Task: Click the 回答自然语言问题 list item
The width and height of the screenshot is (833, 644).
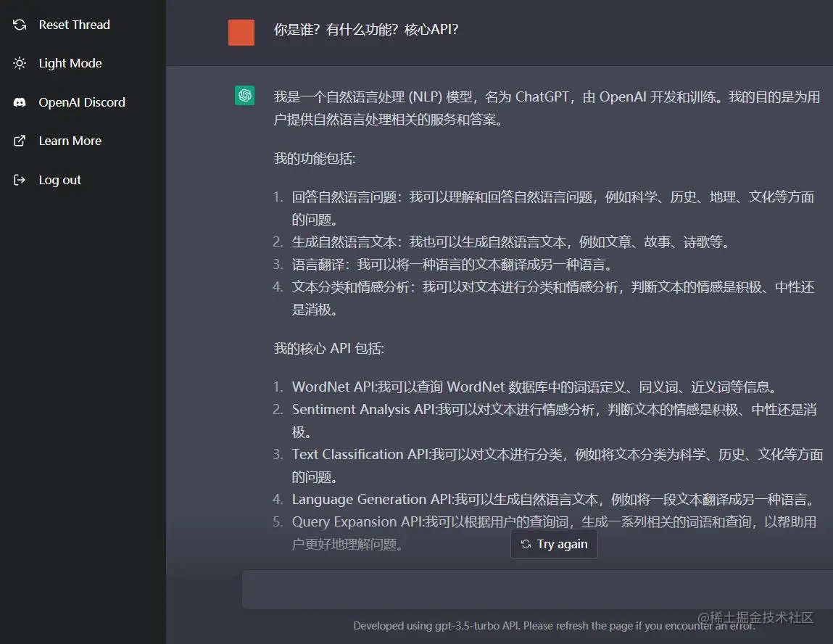Action: [x=553, y=208]
